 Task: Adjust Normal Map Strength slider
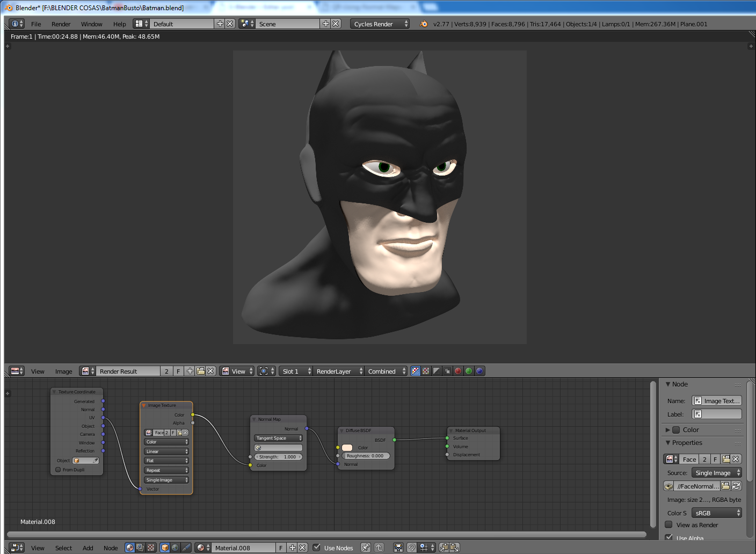pyautogui.click(x=278, y=457)
